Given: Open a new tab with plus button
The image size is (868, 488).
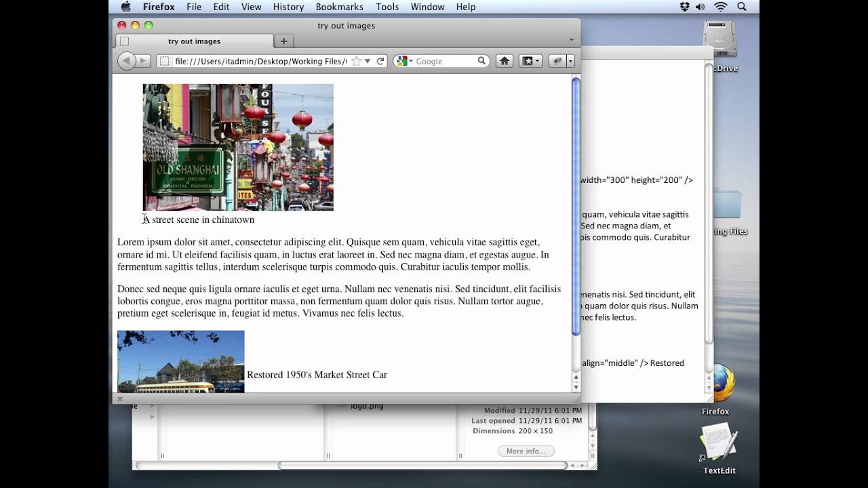Looking at the screenshot, I should (x=283, y=41).
